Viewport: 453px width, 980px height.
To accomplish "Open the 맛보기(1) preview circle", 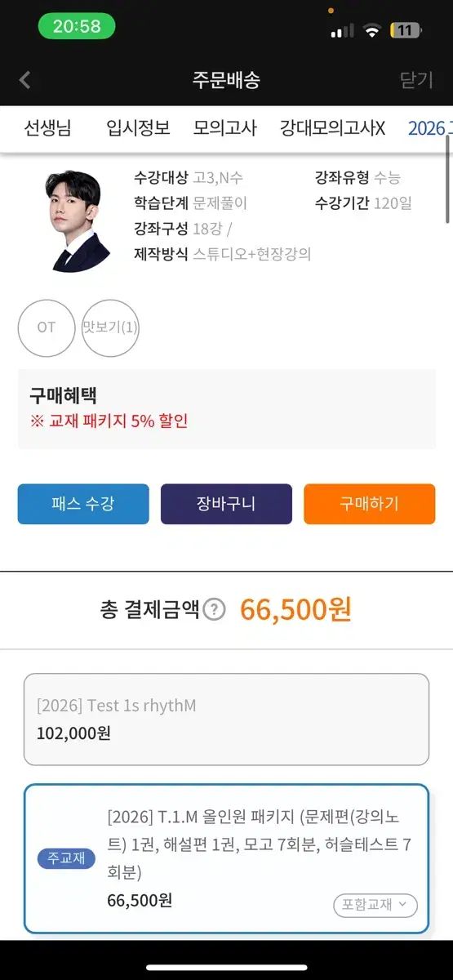I will [110, 327].
